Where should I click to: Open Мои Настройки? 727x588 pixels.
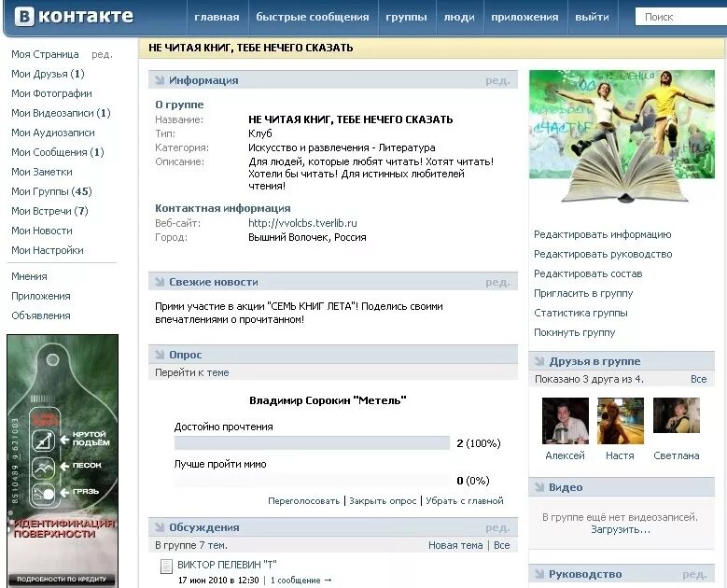coord(48,250)
